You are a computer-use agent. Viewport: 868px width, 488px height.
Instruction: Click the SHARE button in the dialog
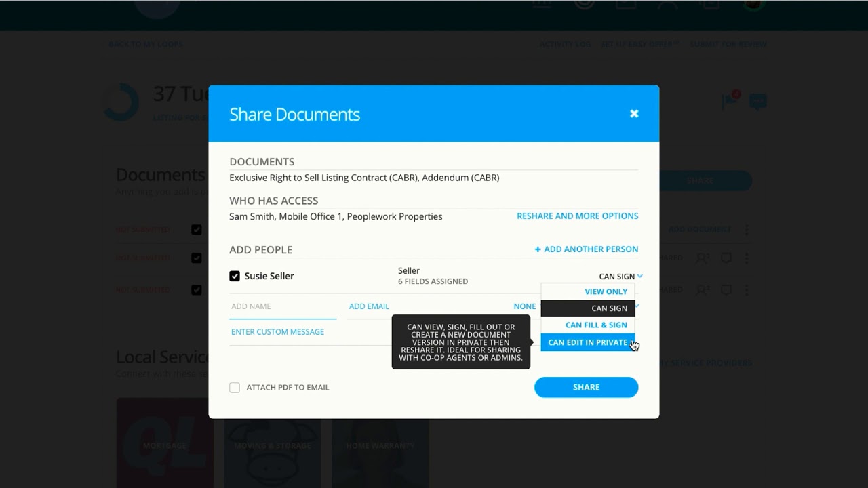tap(587, 387)
